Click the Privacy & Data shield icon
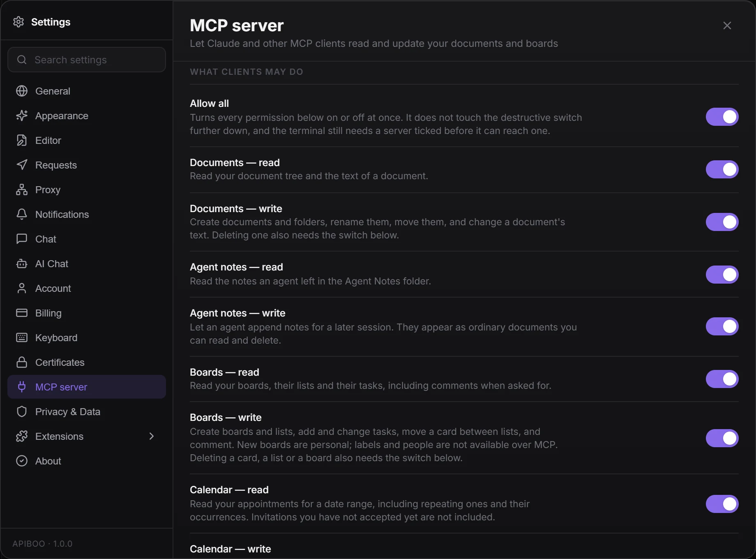756x559 pixels. click(22, 412)
